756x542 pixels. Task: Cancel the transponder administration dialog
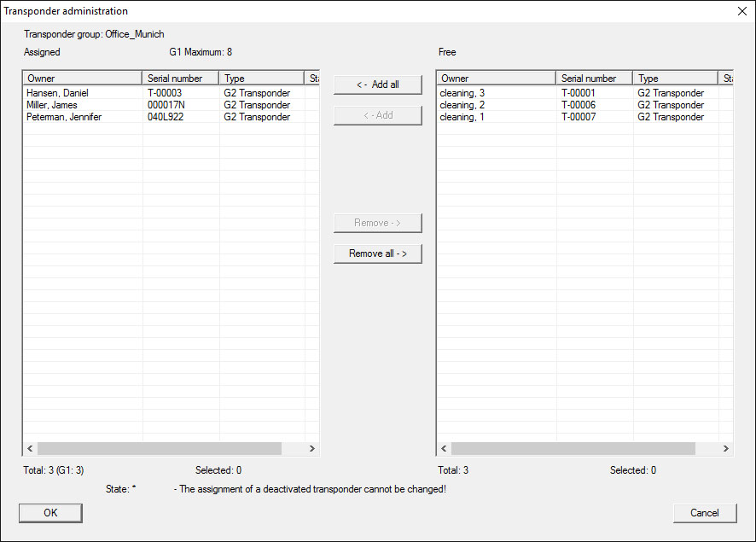[704, 513]
